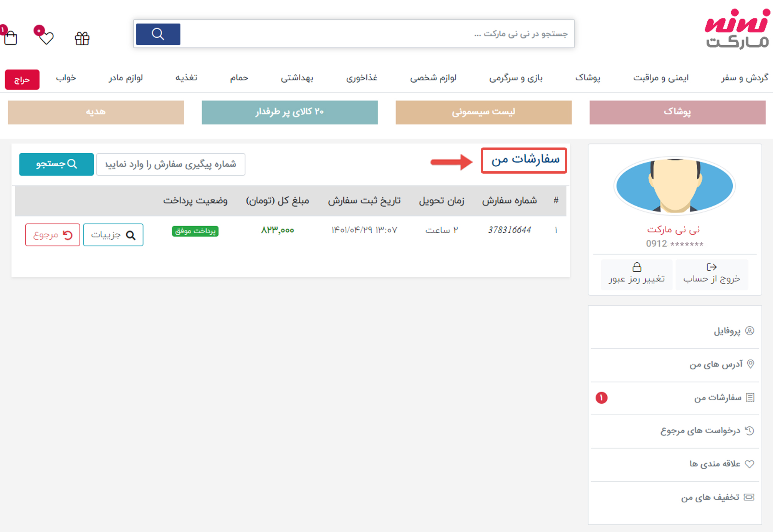Click the blue magnifier search button
773x532 pixels.
tap(158, 34)
